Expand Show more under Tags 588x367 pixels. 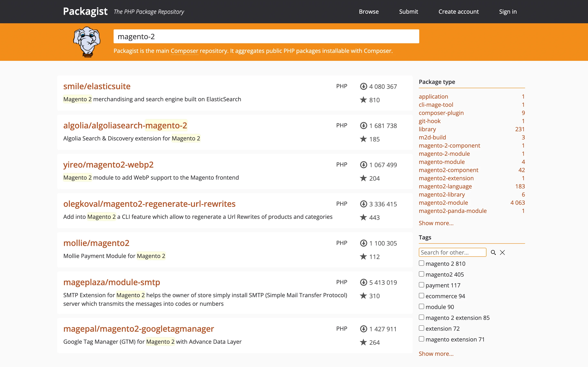(x=436, y=354)
